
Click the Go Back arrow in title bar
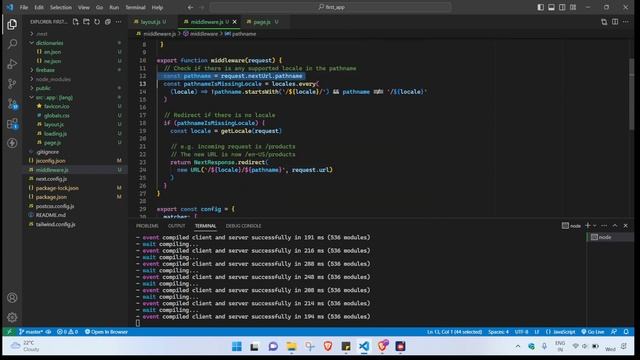[191, 7]
